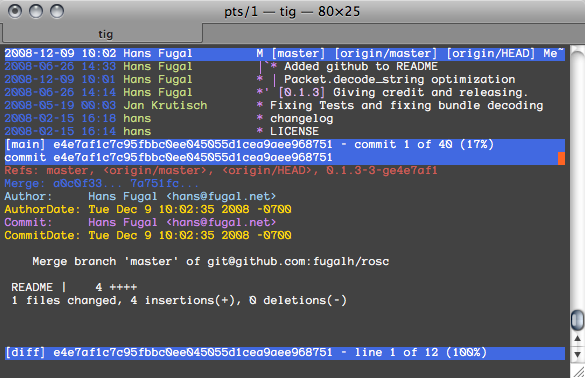585x378 pixels.
Task: Click the Commit: Hans Fugal line
Action: 140,223
